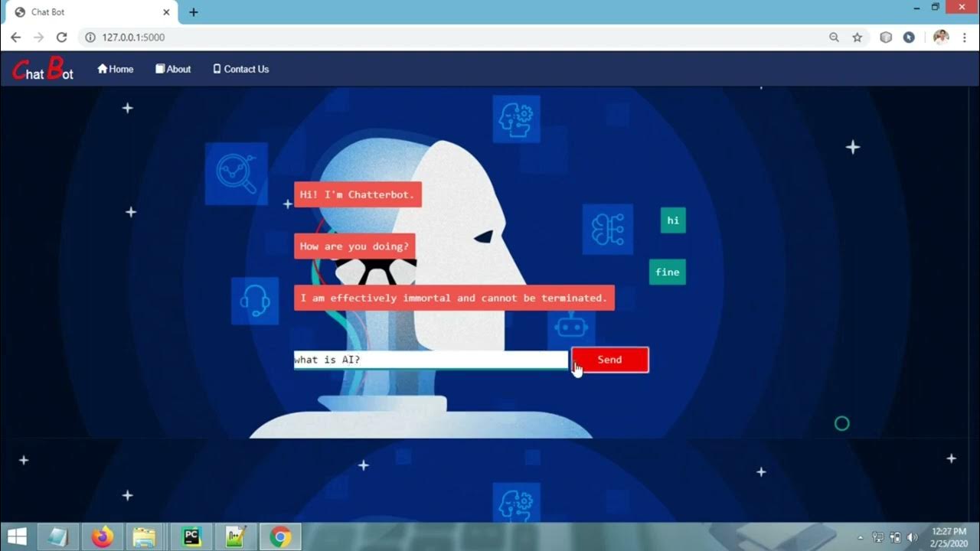The width and height of the screenshot is (980, 551).
Task: Focus the chat message input field
Action: point(431,360)
